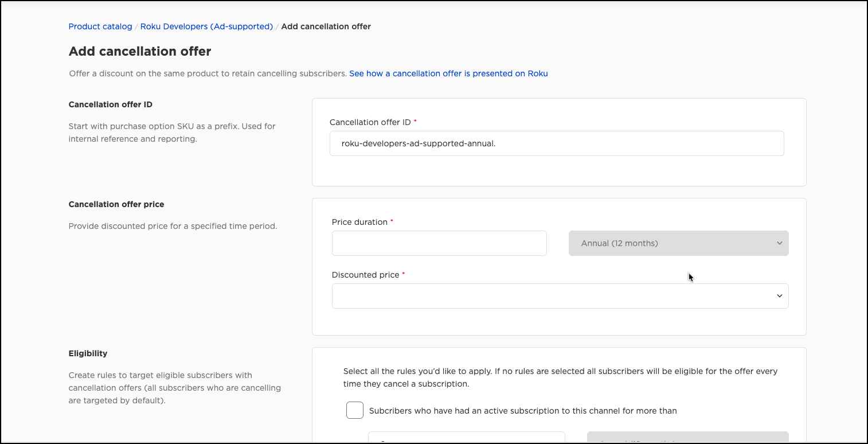Click the Eligibility section heading
Viewport: 868px width, 444px height.
click(88, 353)
